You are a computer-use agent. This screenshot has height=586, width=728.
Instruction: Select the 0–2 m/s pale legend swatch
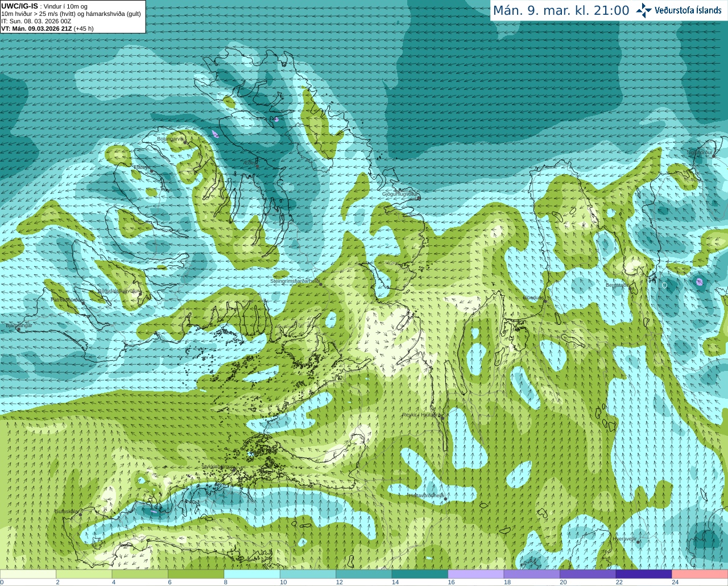(x=28, y=574)
